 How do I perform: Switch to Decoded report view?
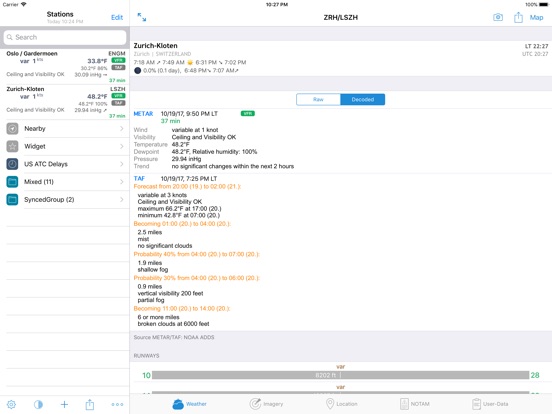pyautogui.click(x=363, y=99)
